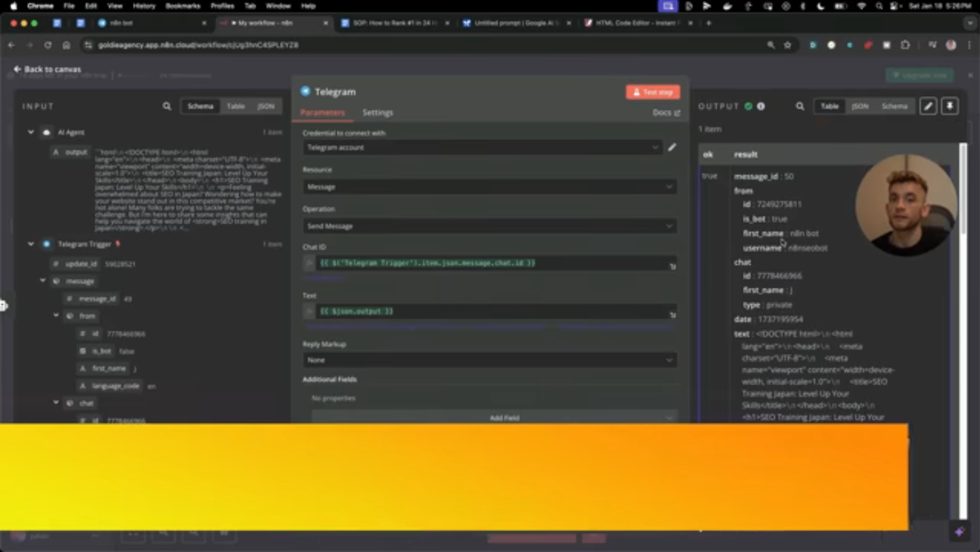The image size is (980, 552).
Task: Go back in browser history
Action: [11, 45]
